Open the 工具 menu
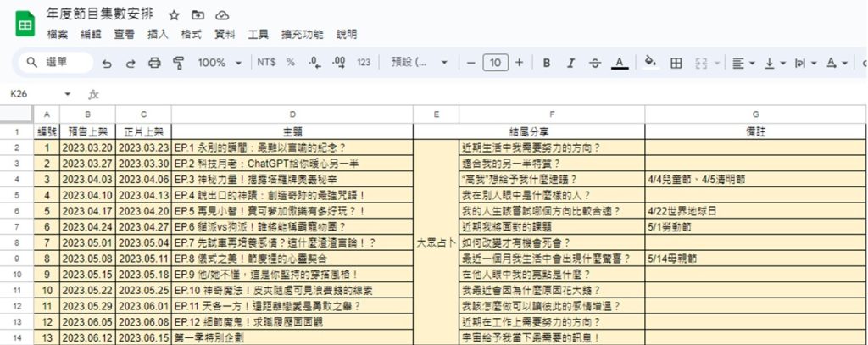 point(258,35)
